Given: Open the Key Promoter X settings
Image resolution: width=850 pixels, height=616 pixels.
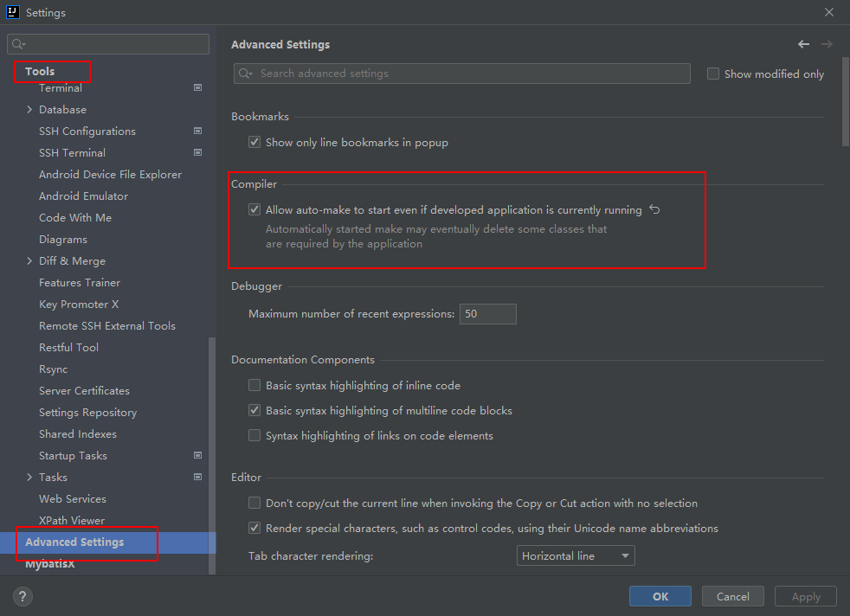Looking at the screenshot, I should [79, 305].
